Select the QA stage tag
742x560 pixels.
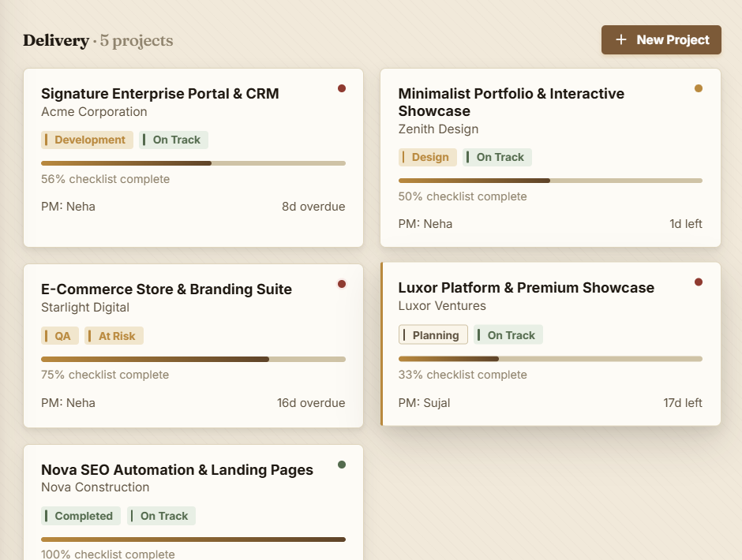(x=60, y=336)
